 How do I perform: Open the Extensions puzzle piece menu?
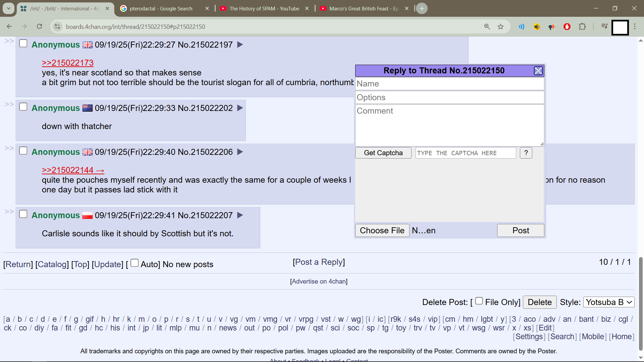(582, 26)
